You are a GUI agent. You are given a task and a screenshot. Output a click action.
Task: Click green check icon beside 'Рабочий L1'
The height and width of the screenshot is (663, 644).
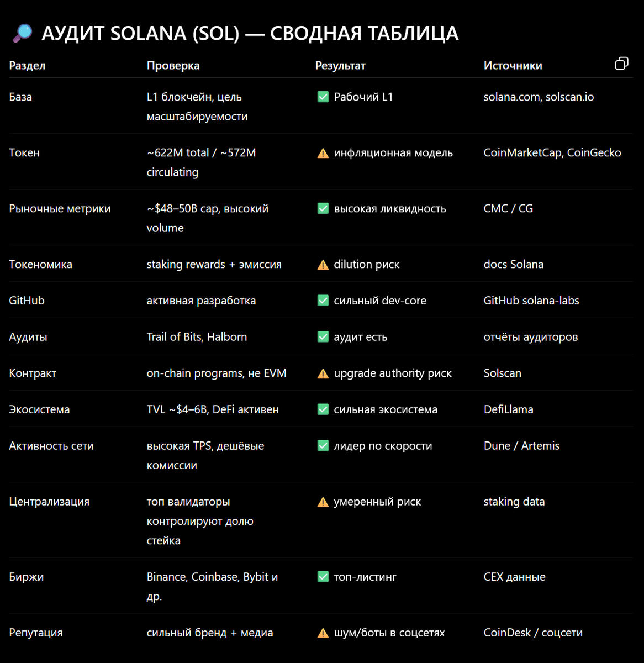click(323, 97)
